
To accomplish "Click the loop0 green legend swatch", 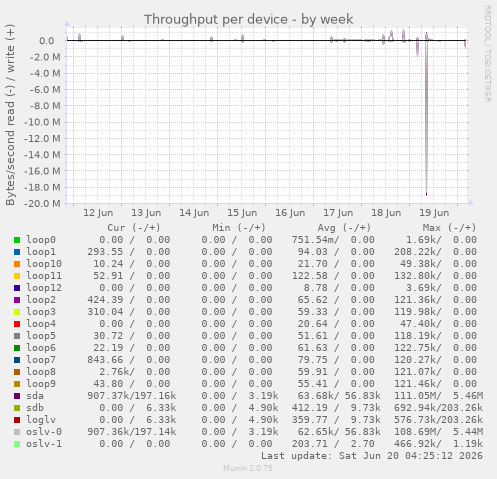I will (17, 240).
